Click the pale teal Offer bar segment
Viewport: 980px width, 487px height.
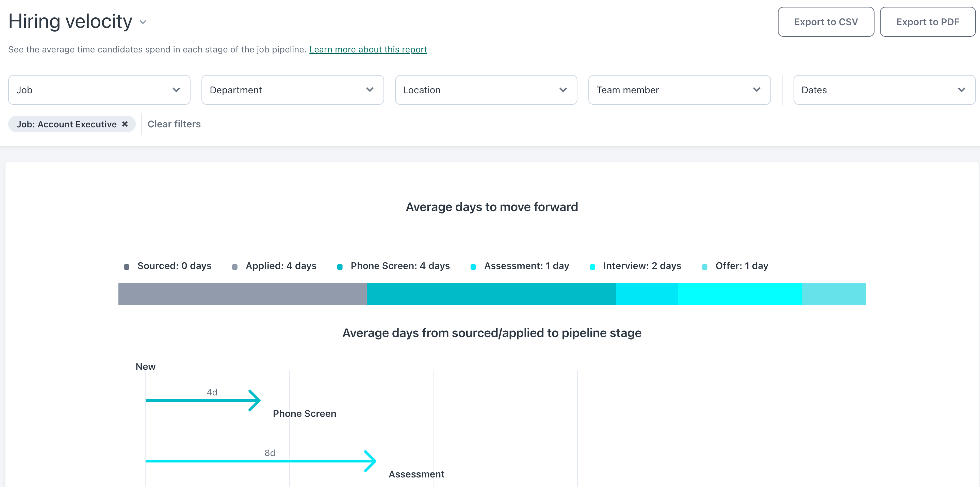click(x=834, y=294)
